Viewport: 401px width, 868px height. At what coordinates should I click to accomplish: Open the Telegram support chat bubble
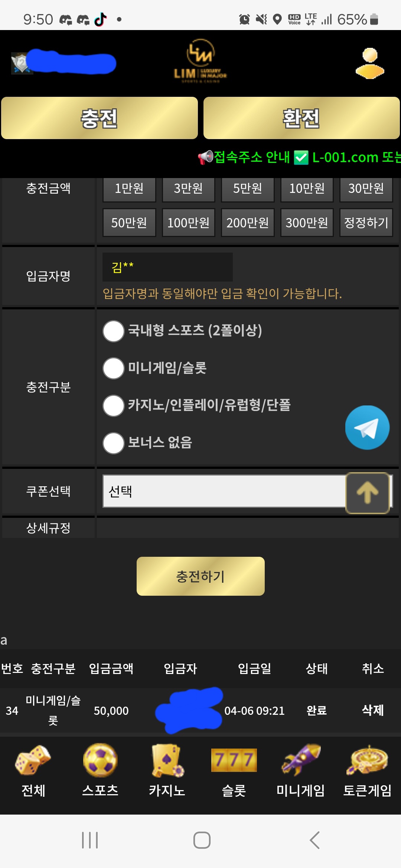(x=367, y=428)
